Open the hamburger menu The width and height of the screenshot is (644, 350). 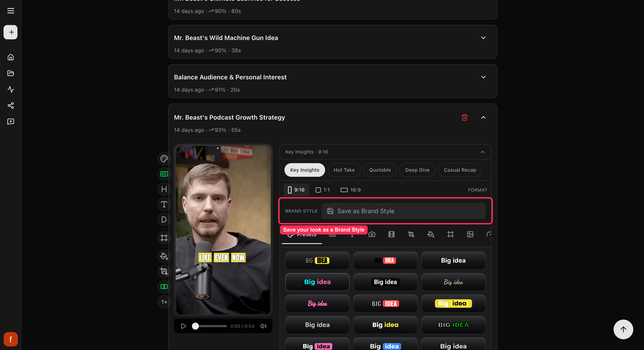click(x=11, y=11)
